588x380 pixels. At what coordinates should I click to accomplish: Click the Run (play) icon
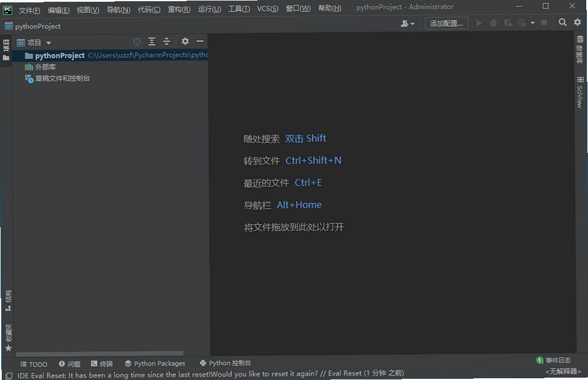pyautogui.click(x=479, y=23)
